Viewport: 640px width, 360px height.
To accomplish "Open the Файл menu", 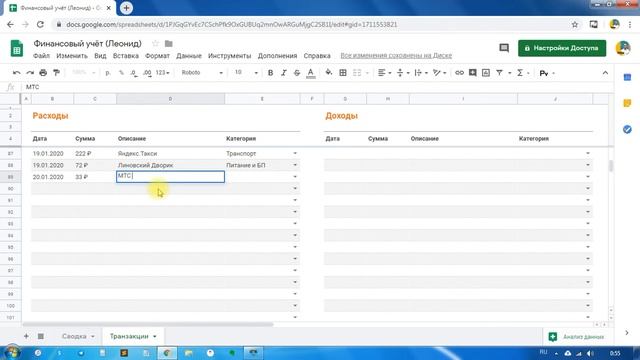I will click(x=41, y=56).
